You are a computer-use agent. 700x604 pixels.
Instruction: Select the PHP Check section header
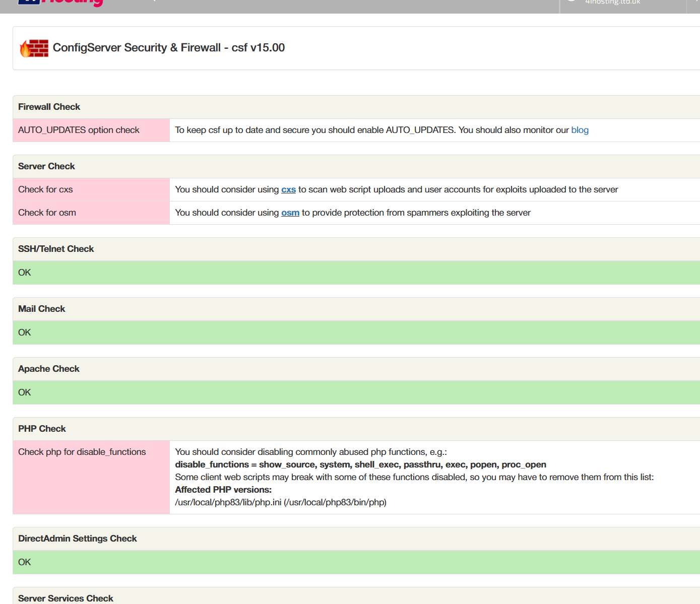click(x=356, y=429)
